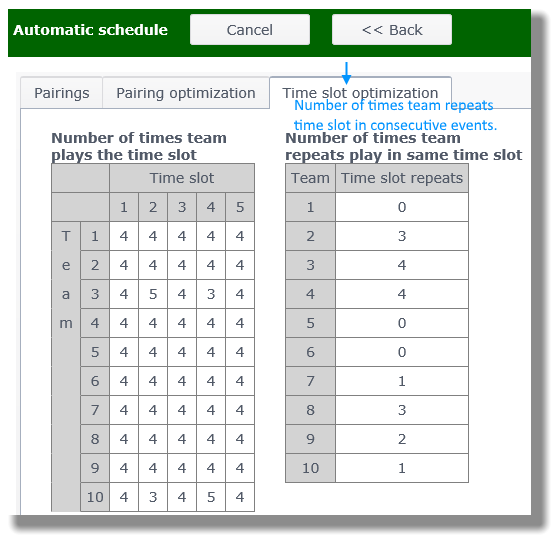Click team 10 time slot 4 value 5
The height and width of the screenshot is (540, 555).
pyautogui.click(x=211, y=497)
